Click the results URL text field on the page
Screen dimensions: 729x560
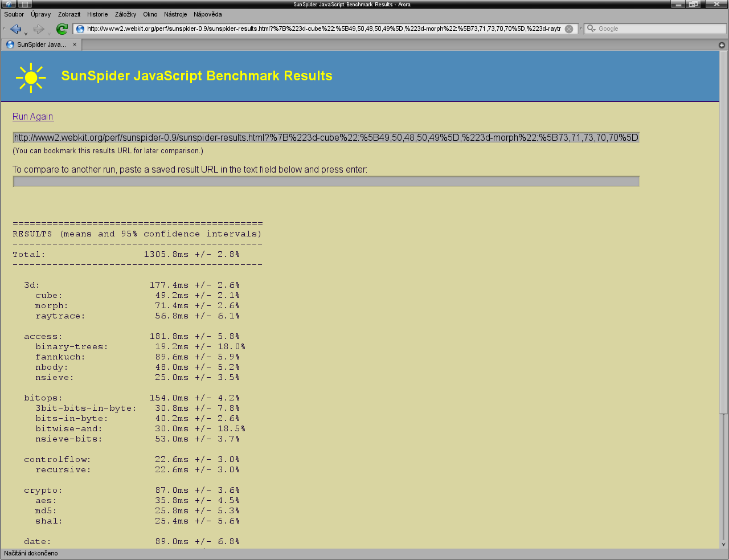[x=326, y=137]
